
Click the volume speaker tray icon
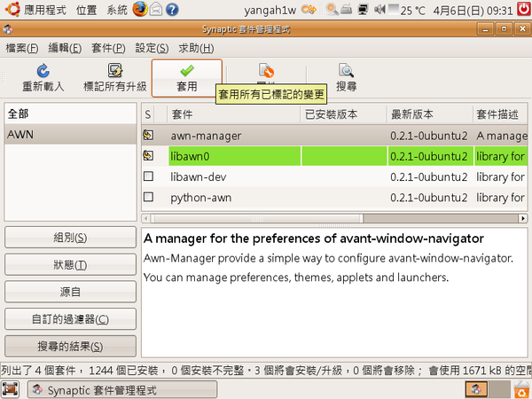click(379, 9)
